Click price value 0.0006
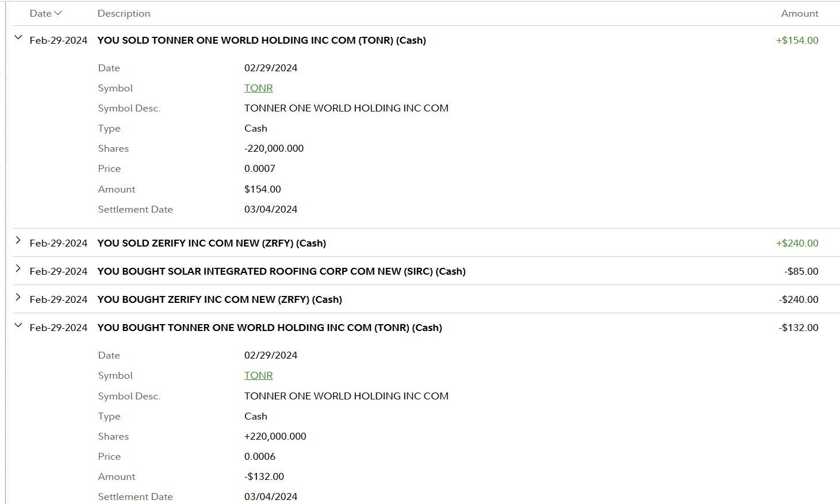 coord(260,456)
